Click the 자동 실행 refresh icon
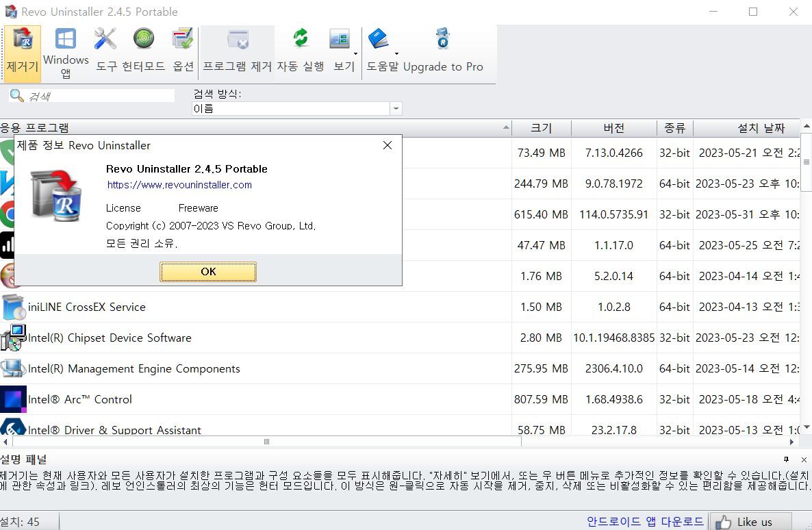The width and height of the screenshot is (812, 530). [x=301, y=39]
